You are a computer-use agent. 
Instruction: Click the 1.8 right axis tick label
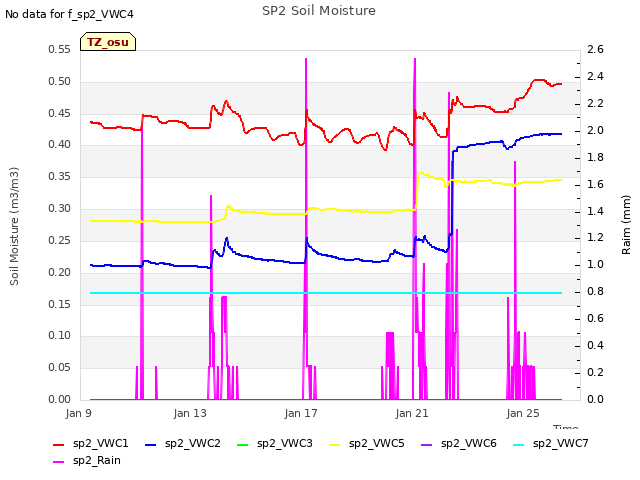coord(596,157)
